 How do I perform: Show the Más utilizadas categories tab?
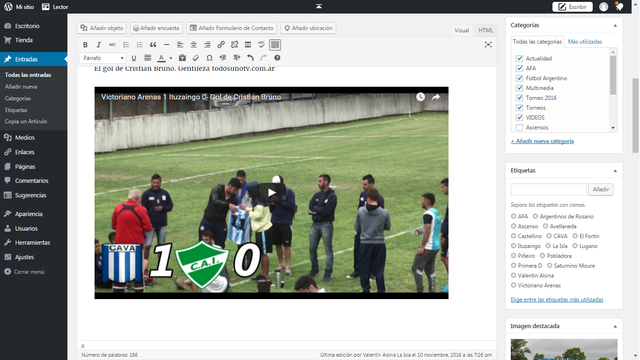[x=585, y=42]
